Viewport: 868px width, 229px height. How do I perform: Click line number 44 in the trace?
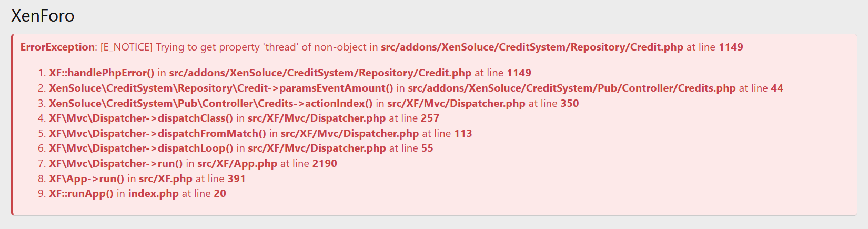pyautogui.click(x=777, y=88)
